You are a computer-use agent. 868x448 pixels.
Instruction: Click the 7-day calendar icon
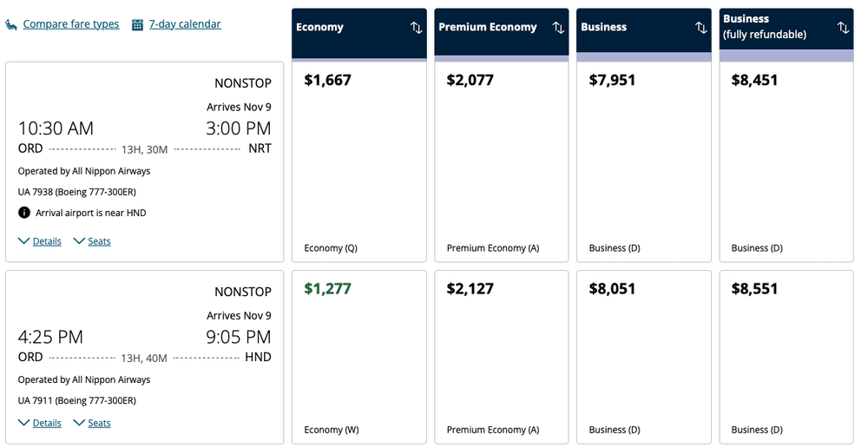pyautogui.click(x=137, y=24)
